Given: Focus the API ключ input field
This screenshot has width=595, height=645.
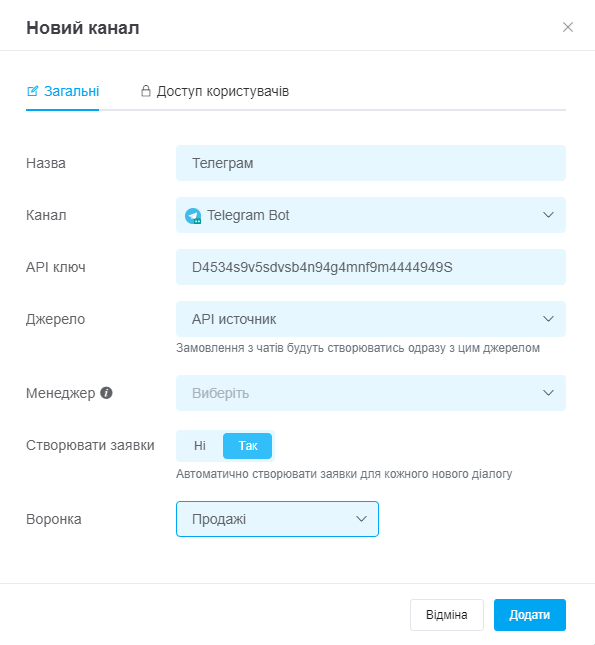Looking at the screenshot, I should coord(371,267).
